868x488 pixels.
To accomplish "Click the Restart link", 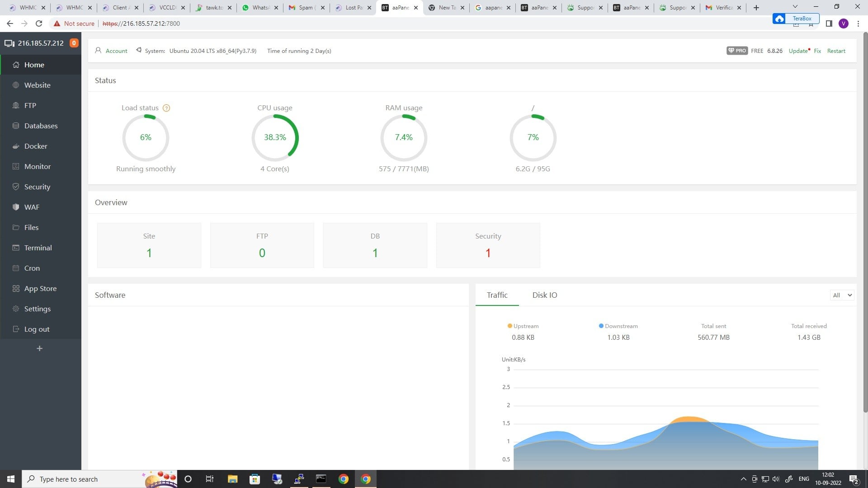I will (x=836, y=51).
